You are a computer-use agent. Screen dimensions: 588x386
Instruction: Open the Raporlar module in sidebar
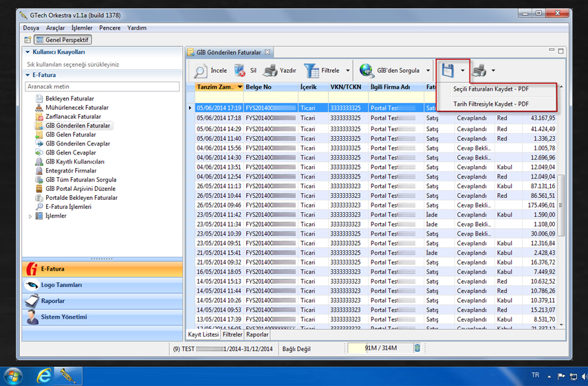point(102,301)
